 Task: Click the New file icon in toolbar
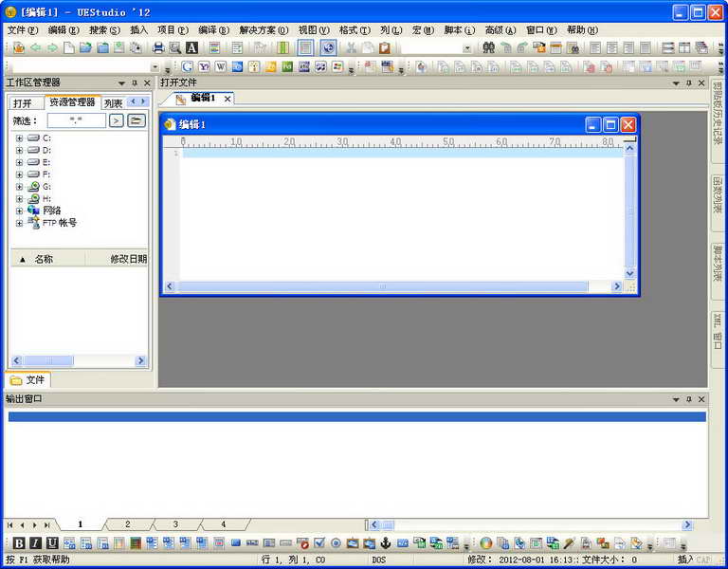pyautogui.click(x=69, y=47)
